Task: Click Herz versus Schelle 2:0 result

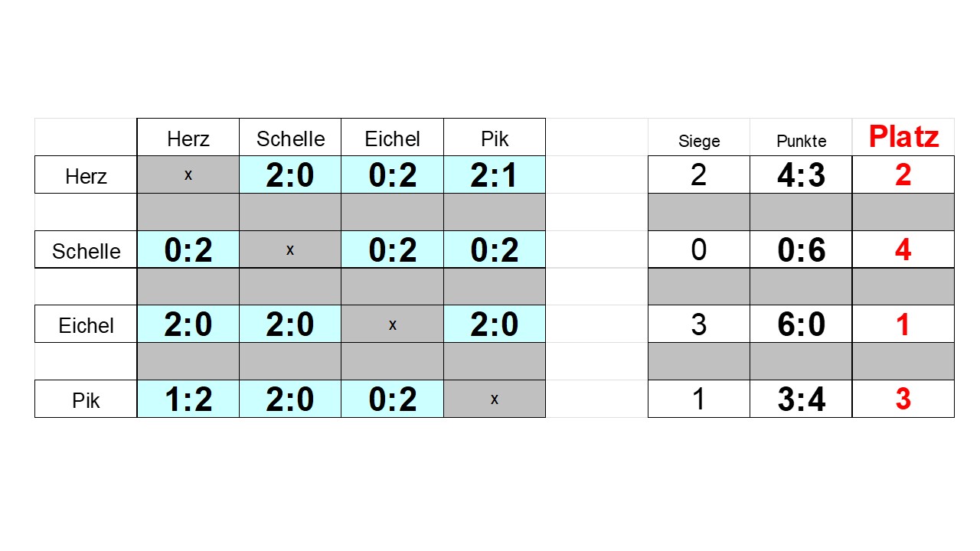Action: [290, 174]
